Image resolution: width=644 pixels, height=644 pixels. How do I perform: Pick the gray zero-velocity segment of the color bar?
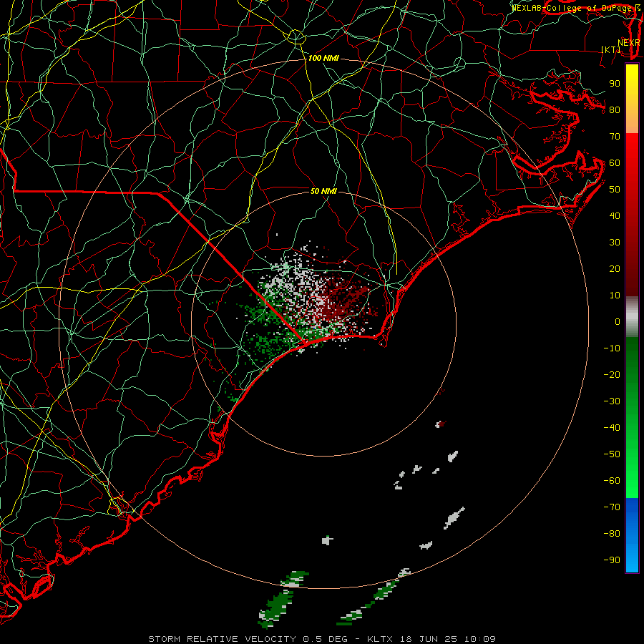point(632,317)
